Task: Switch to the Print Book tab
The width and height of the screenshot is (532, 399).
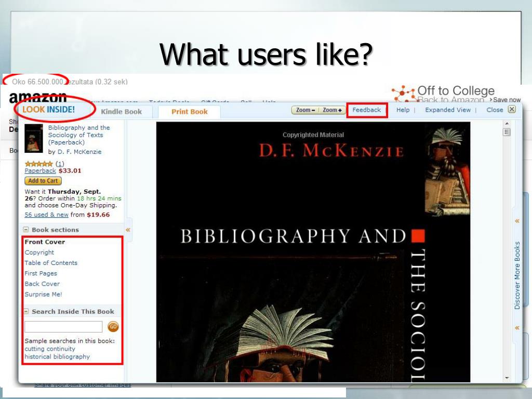Action: (189, 112)
